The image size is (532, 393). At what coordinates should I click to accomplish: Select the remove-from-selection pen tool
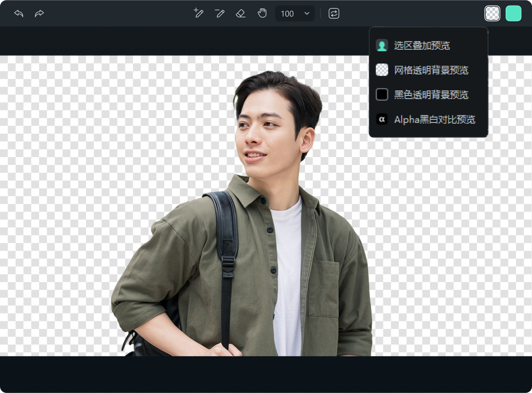(x=219, y=13)
